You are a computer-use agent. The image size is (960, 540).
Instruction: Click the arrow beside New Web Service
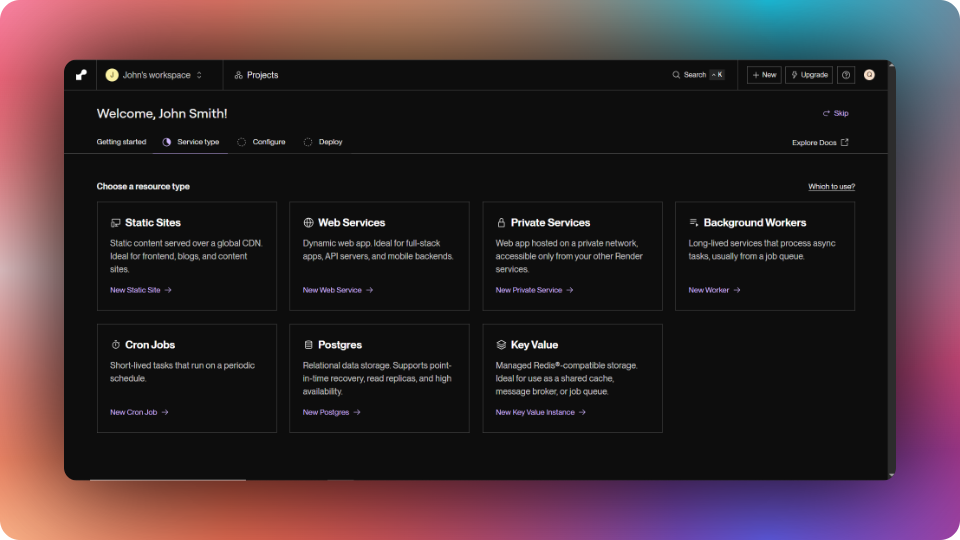coord(370,290)
